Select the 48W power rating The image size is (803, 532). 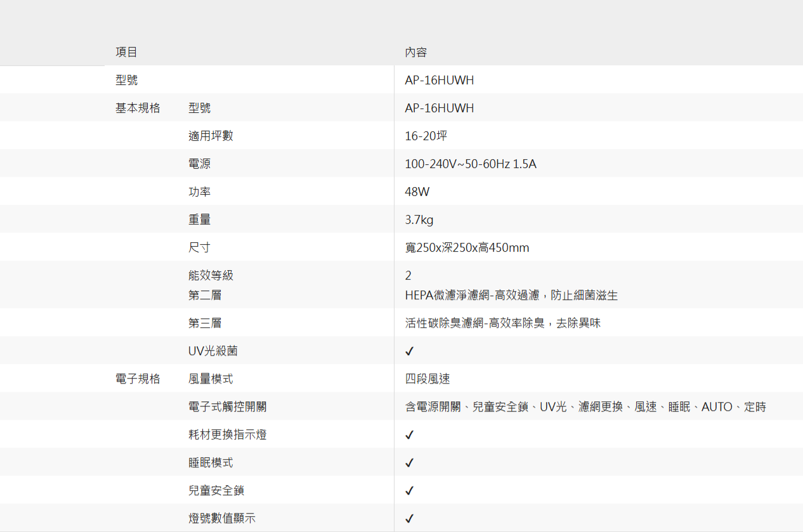pos(417,192)
